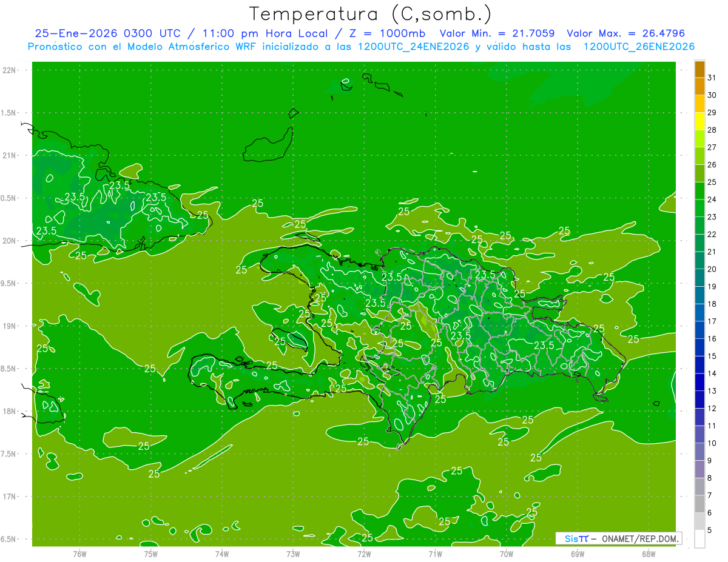Image resolution: width=728 pixels, height=562 pixels.
Task: Click the "21N" latitude axis label
Action: pos(10,155)
